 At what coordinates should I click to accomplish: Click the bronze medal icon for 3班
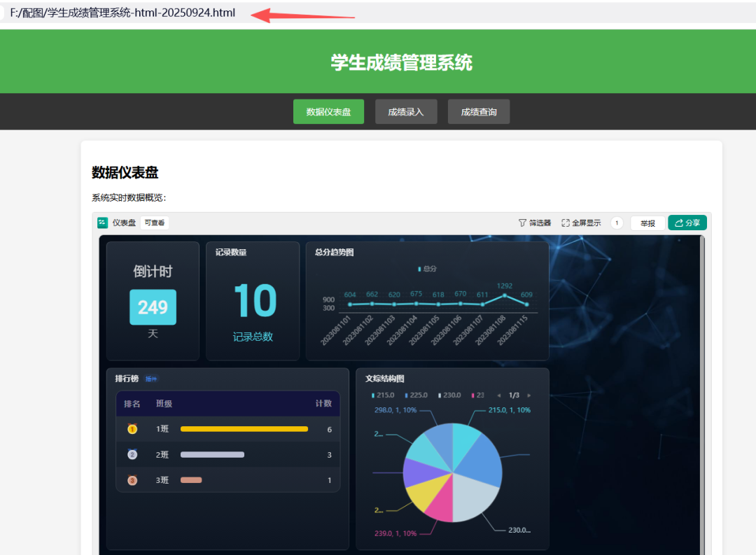(132, 480)
